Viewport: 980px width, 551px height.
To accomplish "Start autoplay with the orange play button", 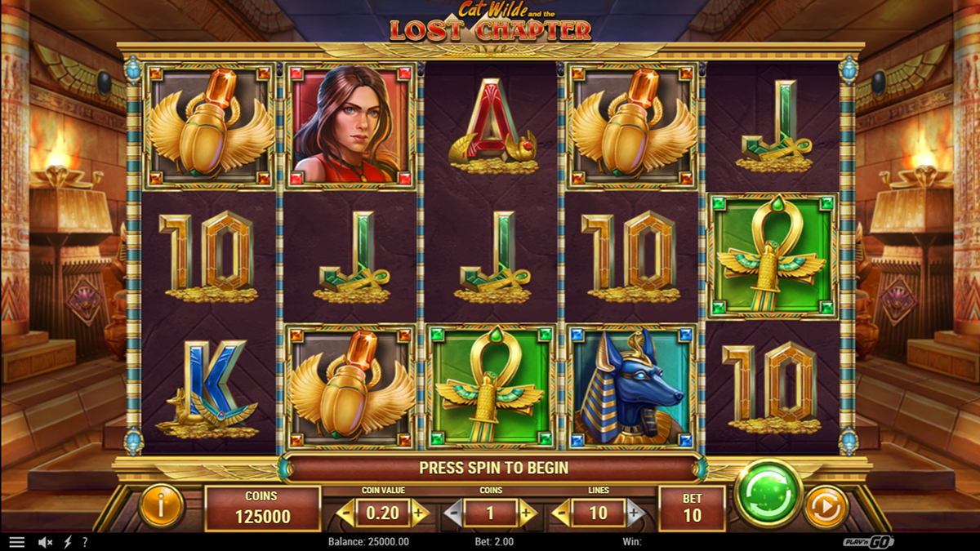I will (826, 508).
